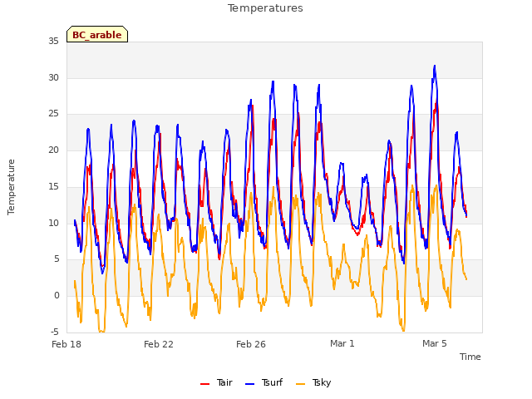
Task: Click the red Tair legend marker
Action: 205,384
